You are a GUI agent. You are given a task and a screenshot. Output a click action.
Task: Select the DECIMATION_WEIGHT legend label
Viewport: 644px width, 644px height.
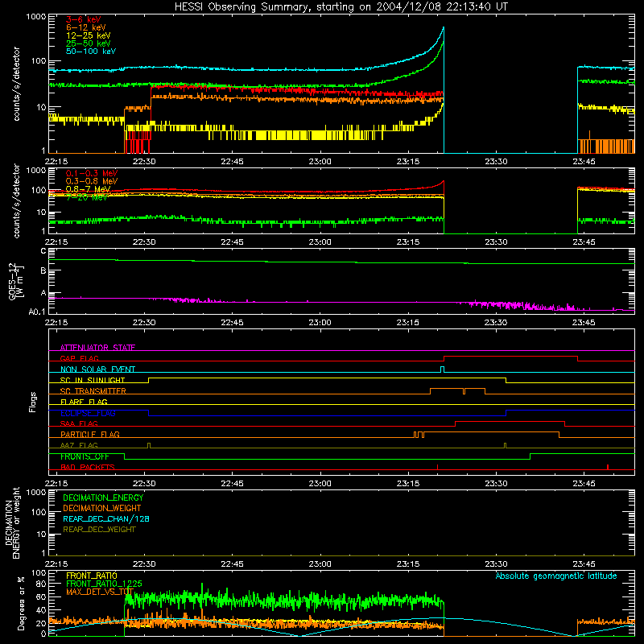pyautogui.click(x=102, y=508)
